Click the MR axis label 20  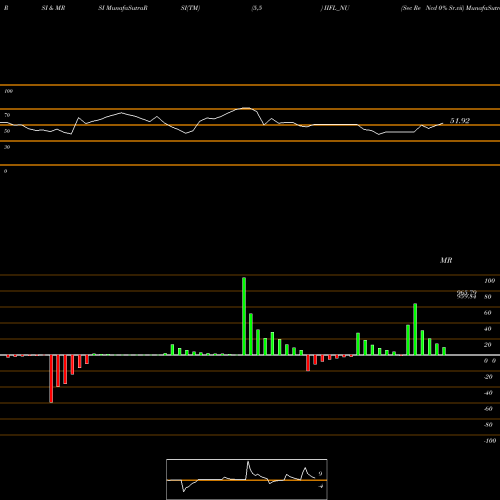[x=488, y=345]
